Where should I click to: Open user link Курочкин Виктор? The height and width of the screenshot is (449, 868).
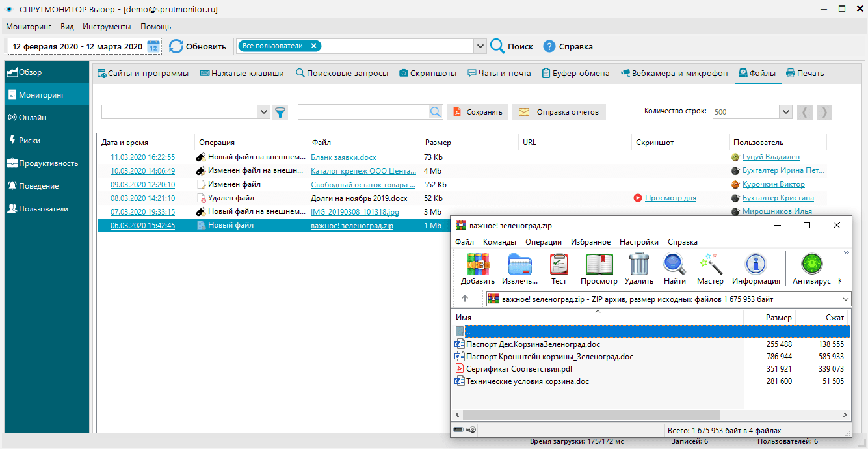pos(774,184)
